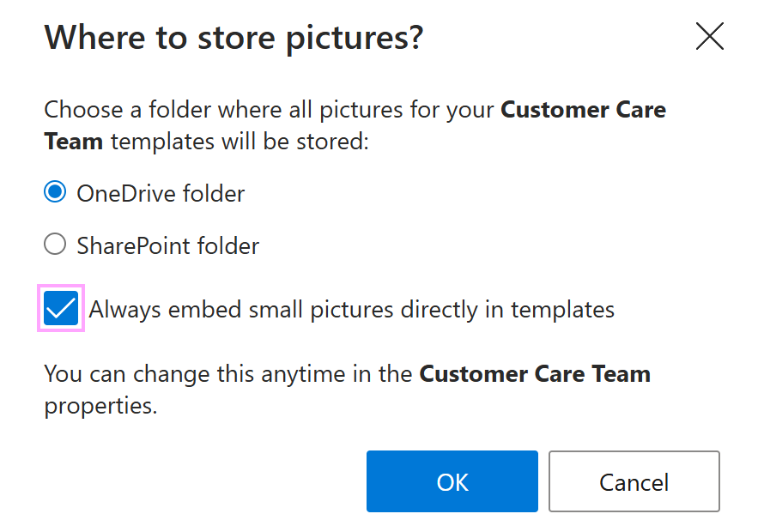Click the OneDrive folder label text
This screenshot has height=532, width=764.
pos(160,193)
